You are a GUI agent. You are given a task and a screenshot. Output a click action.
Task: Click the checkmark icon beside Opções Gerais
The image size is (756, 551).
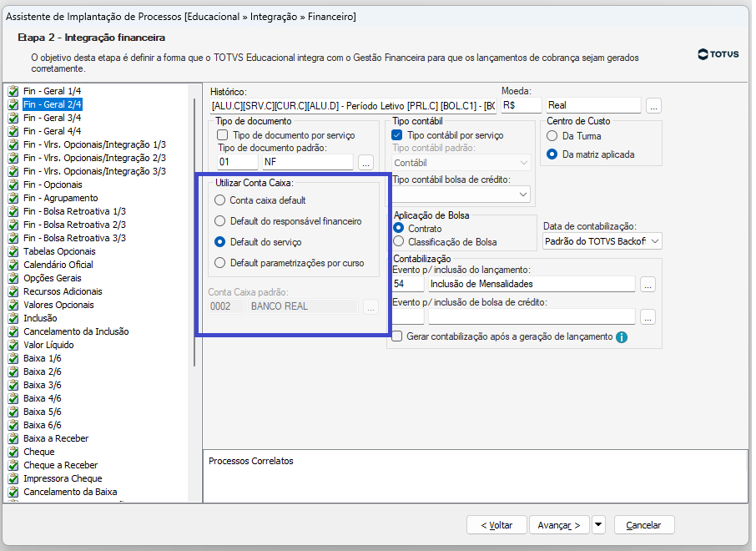click(x=13, y=278)
